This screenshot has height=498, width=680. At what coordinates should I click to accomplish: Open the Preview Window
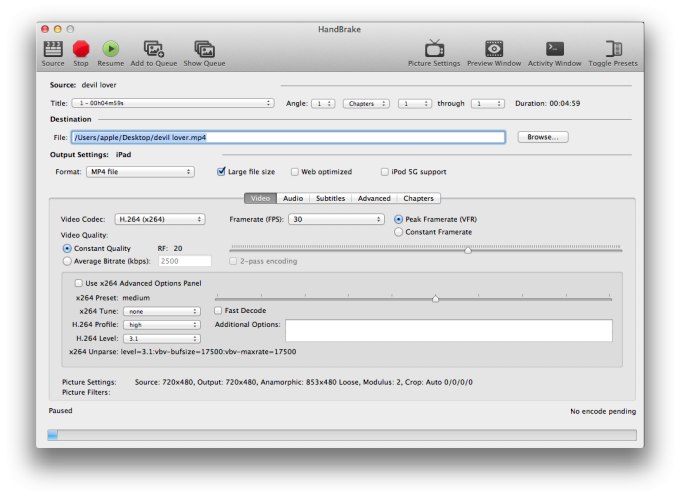pyautogui.click(x=494, y=53)
